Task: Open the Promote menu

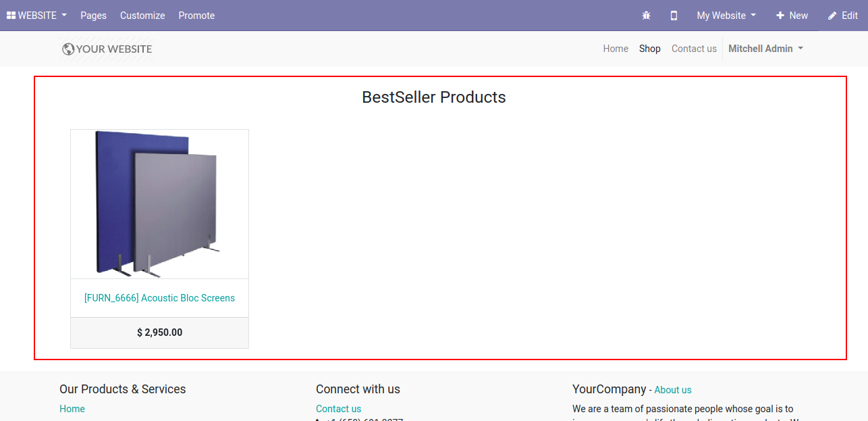Action: tap(196, 16)
